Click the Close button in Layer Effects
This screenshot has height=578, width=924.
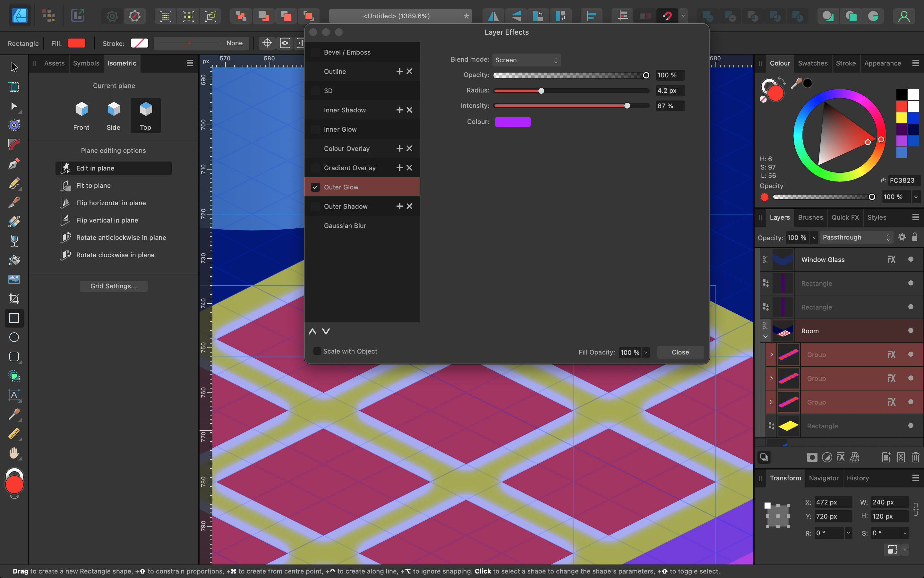680,353
